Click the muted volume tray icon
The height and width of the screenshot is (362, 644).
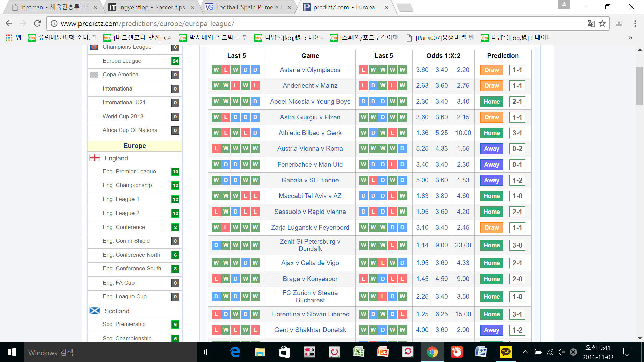(x=561, y=352)
